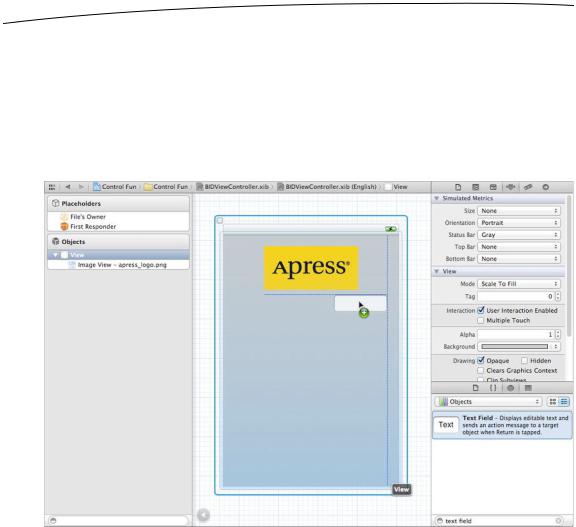
Task: Click the filter icon in library search
Action: click(439, 521)
